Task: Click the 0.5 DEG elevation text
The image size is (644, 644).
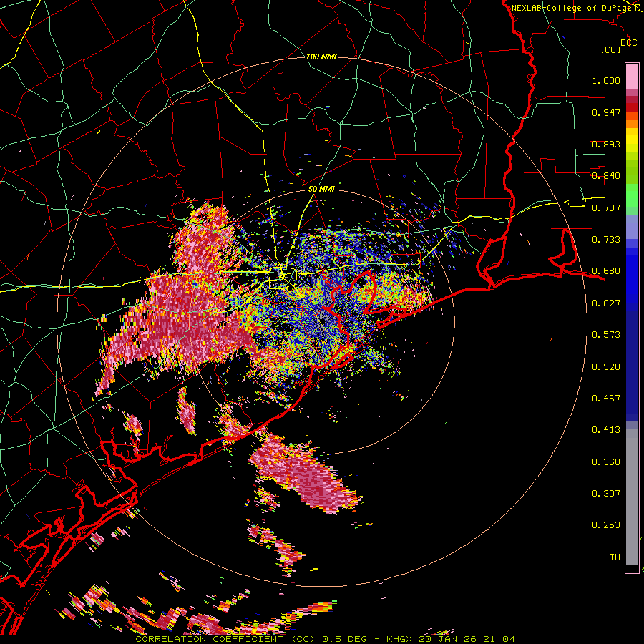Action: pyautogui.click(x=345, y=639)
